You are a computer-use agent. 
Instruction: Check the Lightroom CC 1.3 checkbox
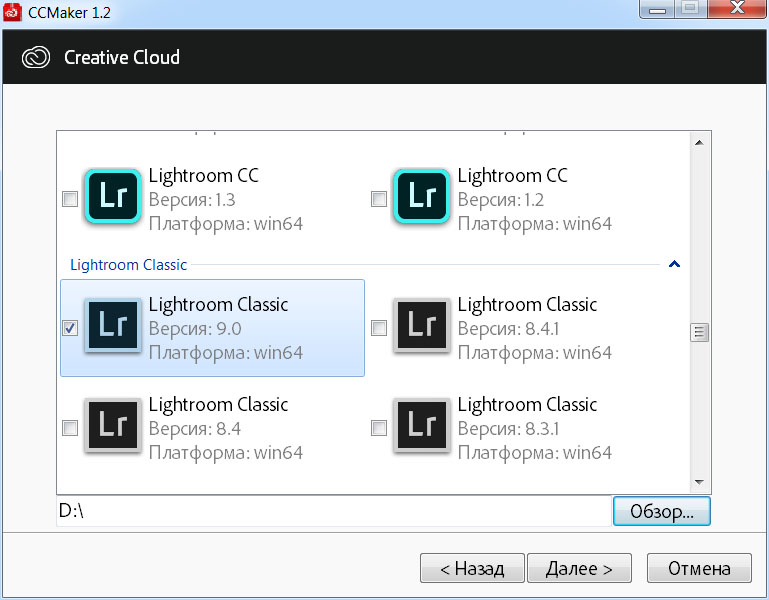pyautogui.click(x=70, y=199)
